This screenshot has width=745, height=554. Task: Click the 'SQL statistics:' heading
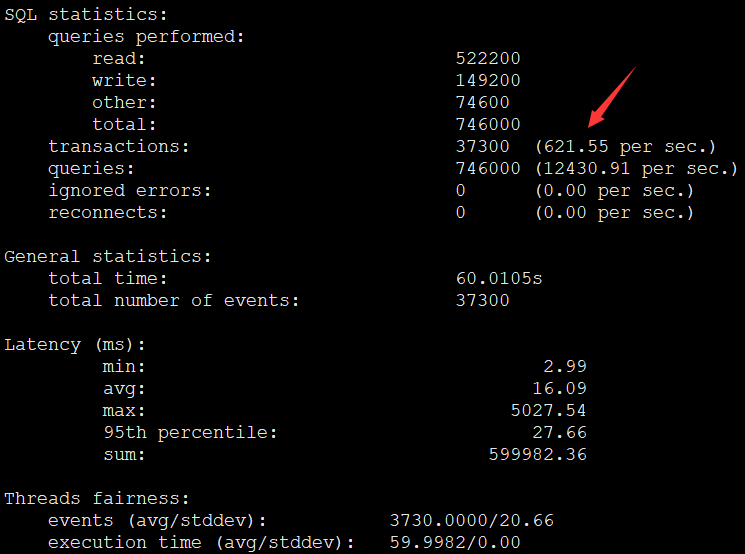coord(86,15)
